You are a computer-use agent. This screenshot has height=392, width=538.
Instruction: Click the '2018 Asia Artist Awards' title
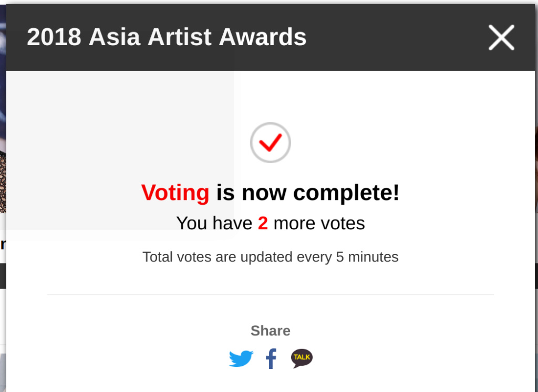tap(167, 37)
